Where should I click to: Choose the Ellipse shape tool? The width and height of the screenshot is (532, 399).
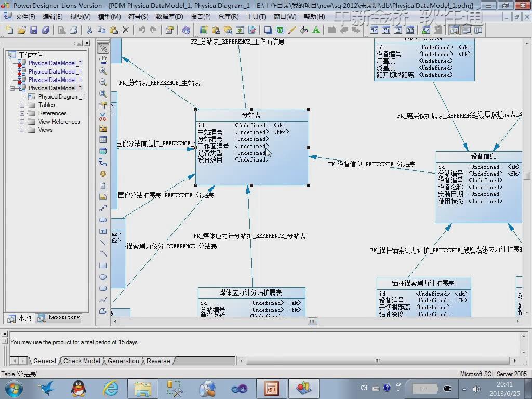[103, 277]
